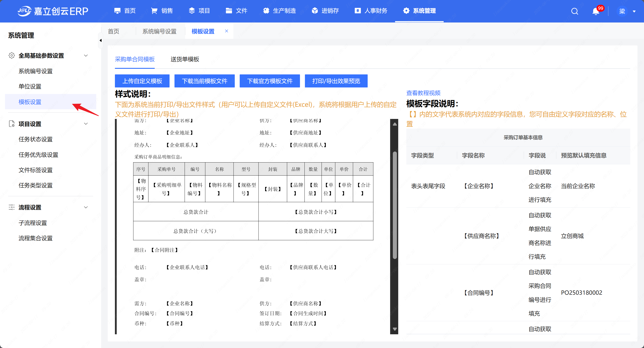The width and height of the screenshot is (644, 348).
Task: Open the 查看教程视频 link
Action: pyautogui.click(x=423, y=93)
